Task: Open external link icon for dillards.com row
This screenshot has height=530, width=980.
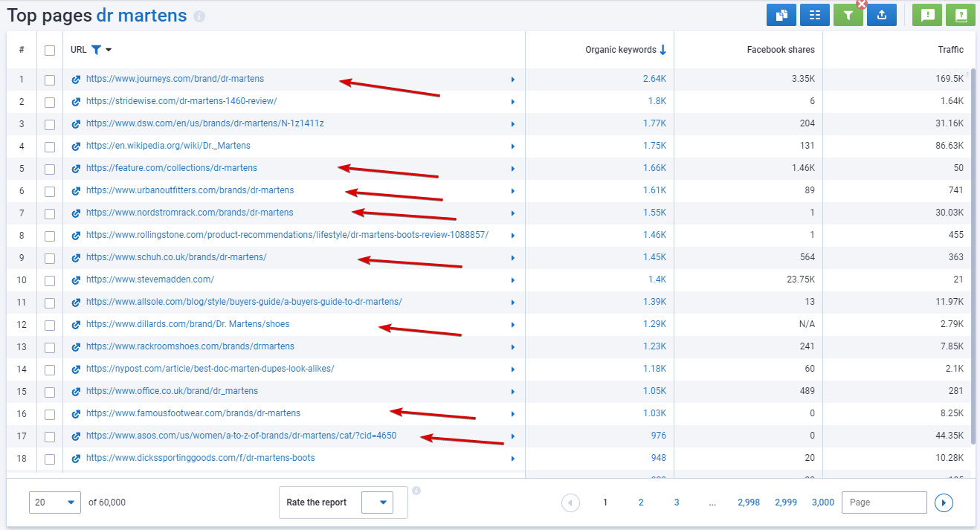Action: [76, 324]
